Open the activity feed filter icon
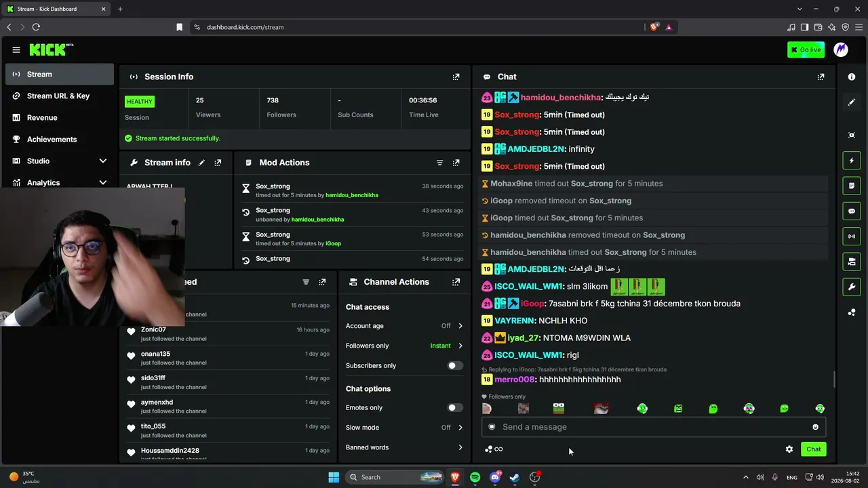 306,282
